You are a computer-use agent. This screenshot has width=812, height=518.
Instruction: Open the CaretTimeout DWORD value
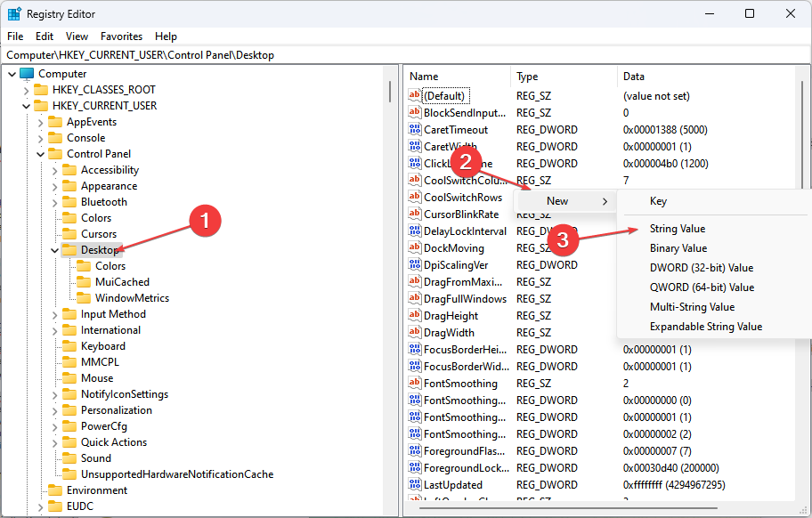click(458, 129)
